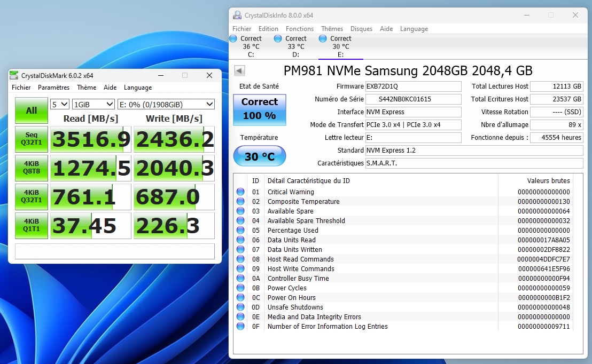Viewport: 592px width, 364px height.
Task: Open Fonctions menu in CrystalDiskInfo
Action: click(x=299, y=29)
